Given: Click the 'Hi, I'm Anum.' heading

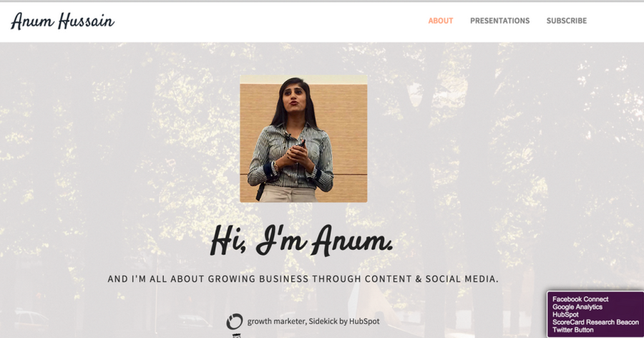Looking at the screenshot, I should tap(302, 241).
